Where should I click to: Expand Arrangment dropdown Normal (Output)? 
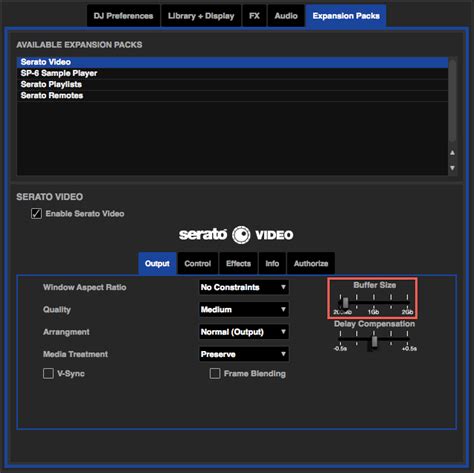(x=244, y=332)
